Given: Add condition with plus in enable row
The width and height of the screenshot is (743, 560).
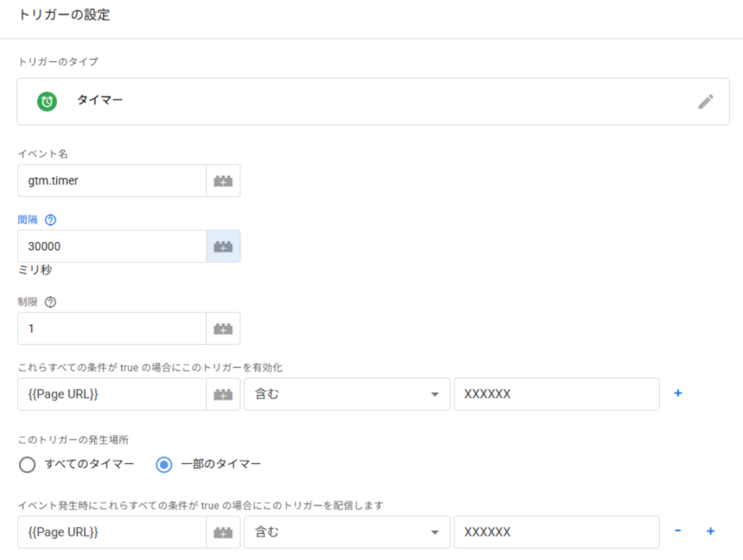Looking at the screenshot, I should [x=678, y=394].
